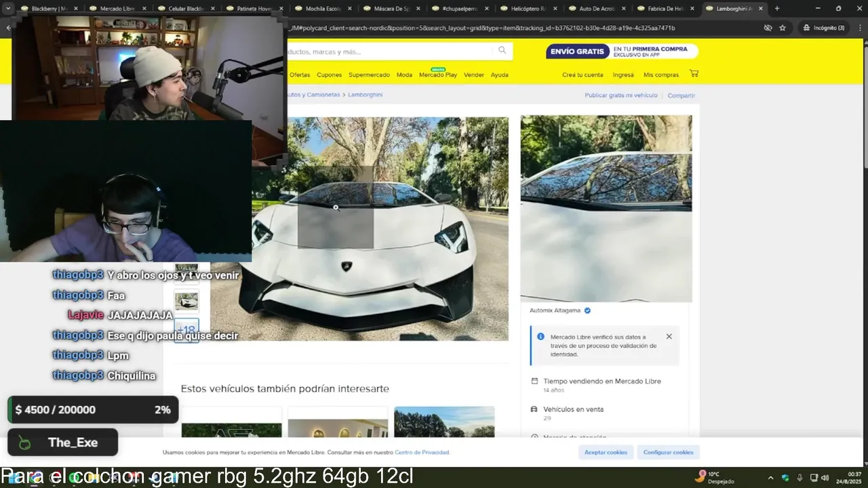Open a new browser tab with plus icon
This screenshot has height=488, width=868.
pos(777,9)
